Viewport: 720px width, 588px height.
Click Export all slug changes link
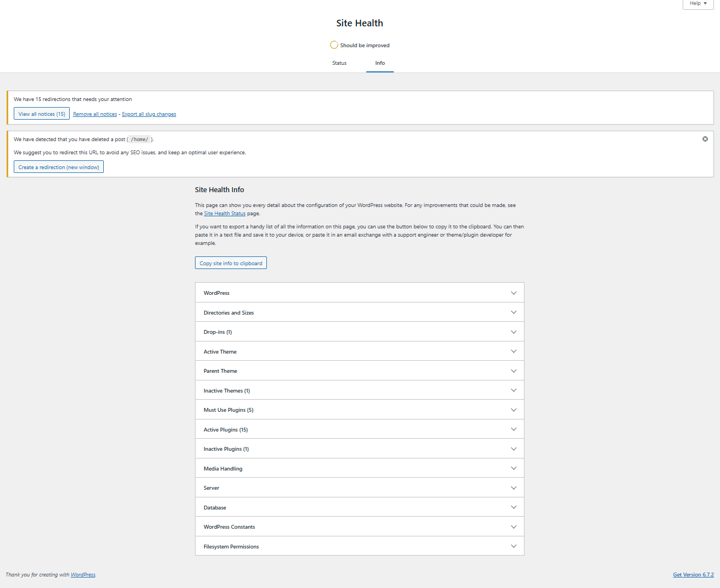click(x=149, y=114)
